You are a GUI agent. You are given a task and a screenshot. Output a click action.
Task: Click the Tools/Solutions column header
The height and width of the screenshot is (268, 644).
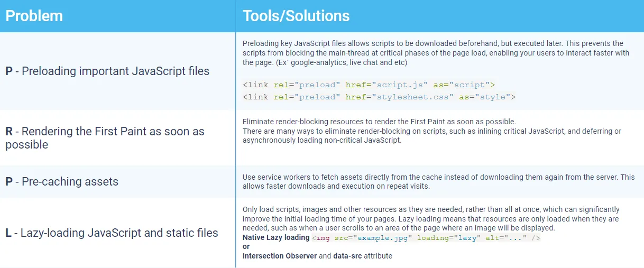[x=296, y=16]
